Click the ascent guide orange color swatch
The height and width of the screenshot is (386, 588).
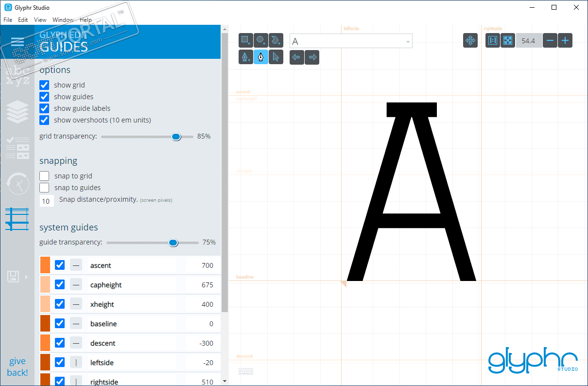coord(45,265)
